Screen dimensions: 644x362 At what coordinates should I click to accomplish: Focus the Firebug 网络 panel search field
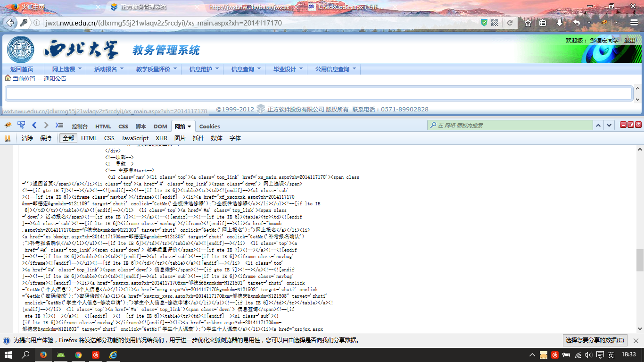point(510,126)
